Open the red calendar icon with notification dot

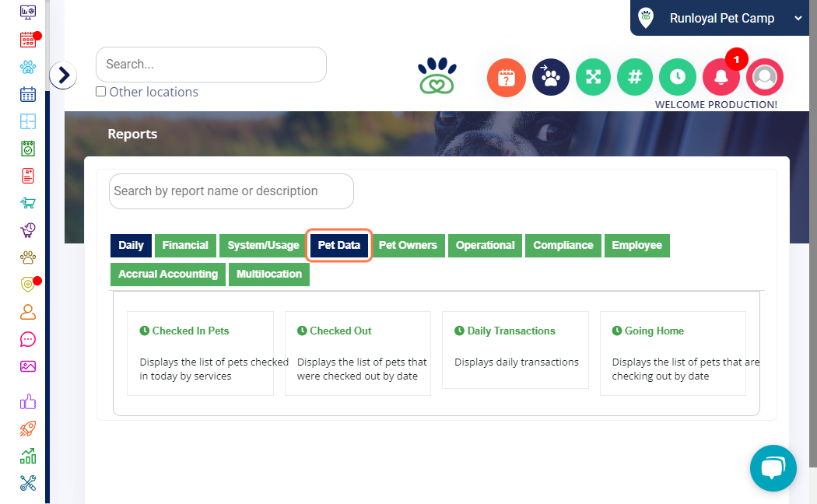click(28, 40)
